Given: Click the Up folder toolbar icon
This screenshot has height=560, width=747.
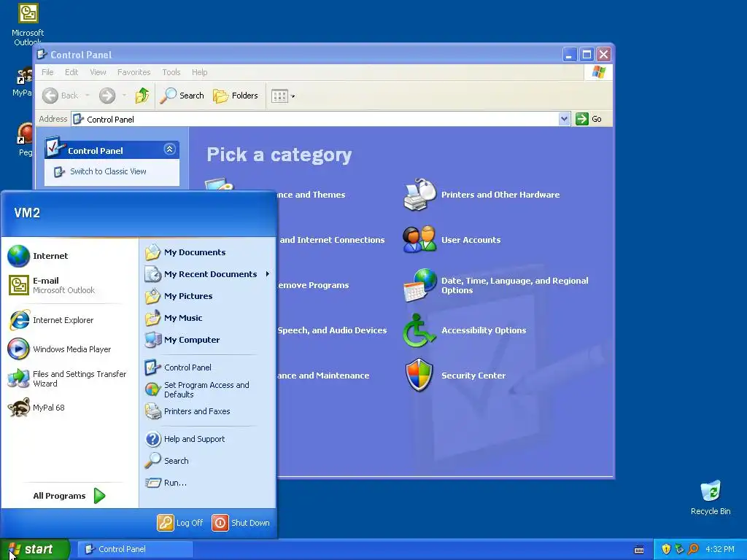Looking at the screenshot, I should pyautogui.click(x=142, y=96).
